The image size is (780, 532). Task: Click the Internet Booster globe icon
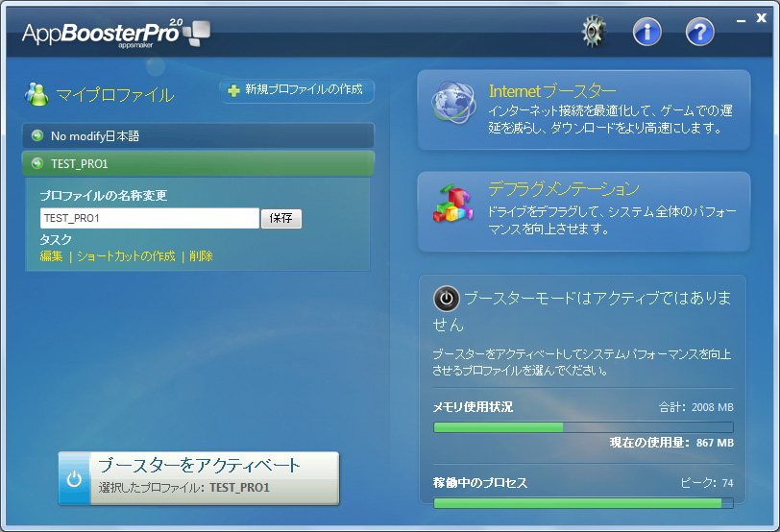[453, 103]
